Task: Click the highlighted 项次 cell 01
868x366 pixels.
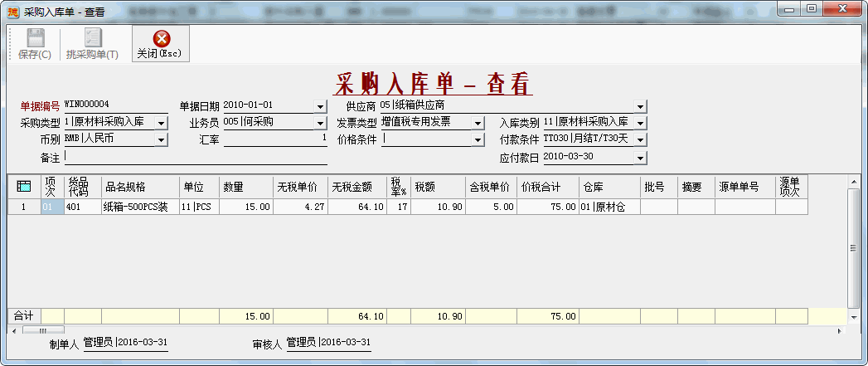Action: coord(52,207)
